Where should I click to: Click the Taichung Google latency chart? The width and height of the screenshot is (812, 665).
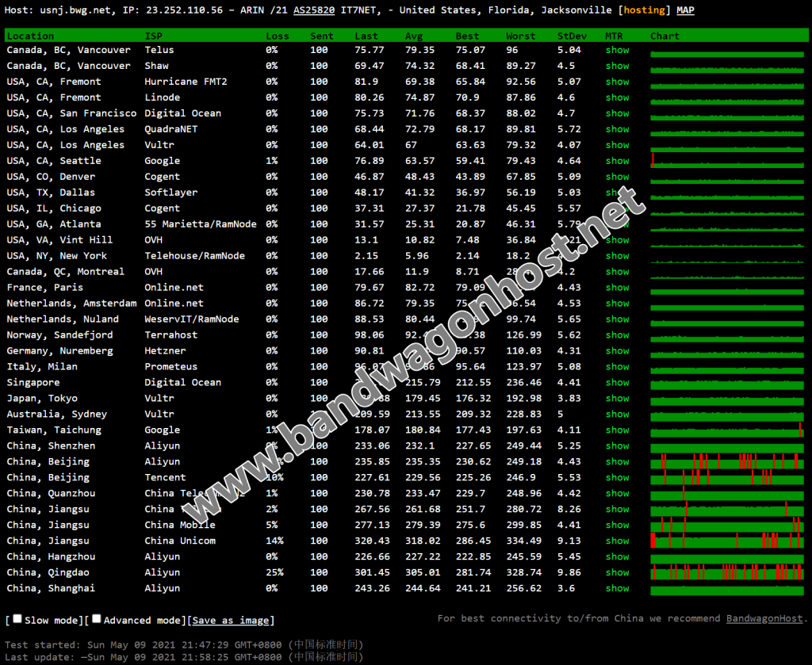coord(727,430)
